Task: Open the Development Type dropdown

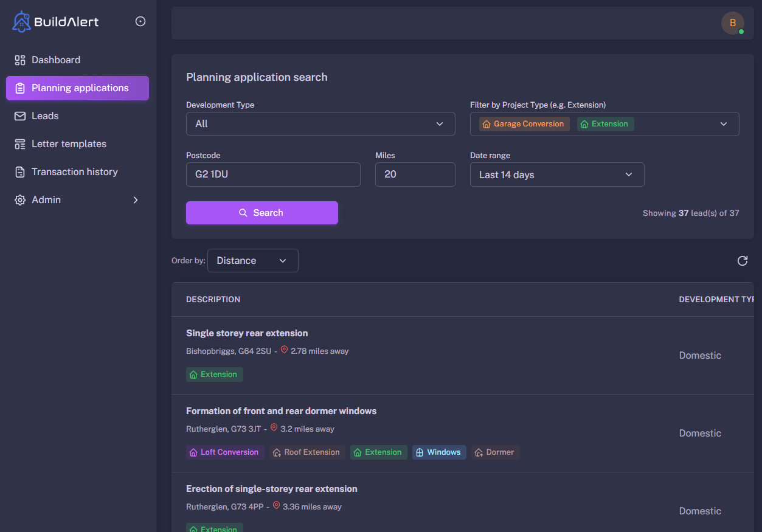Action: pos(320,123)
